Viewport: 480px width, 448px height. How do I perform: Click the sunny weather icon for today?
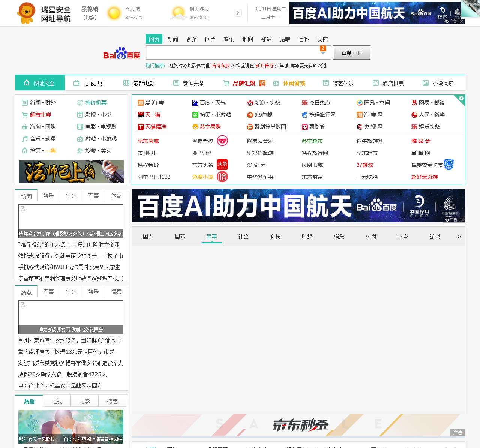pyautogui.click(x=114, y=13)
